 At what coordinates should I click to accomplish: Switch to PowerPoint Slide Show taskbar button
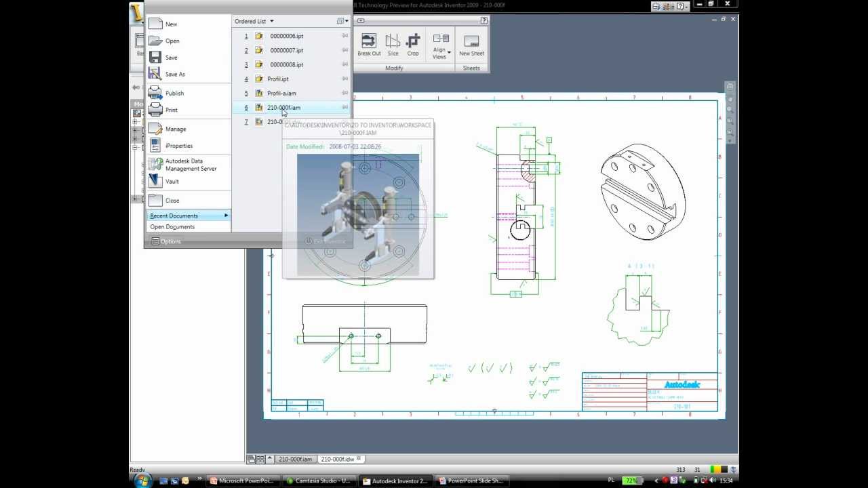(471, 481)
